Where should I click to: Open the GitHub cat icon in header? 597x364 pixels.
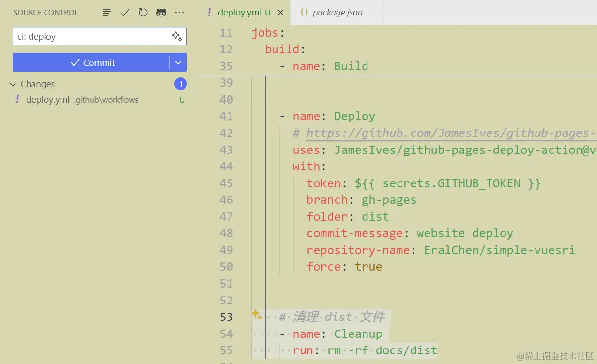pyautogui.click(x=161, y=13)
